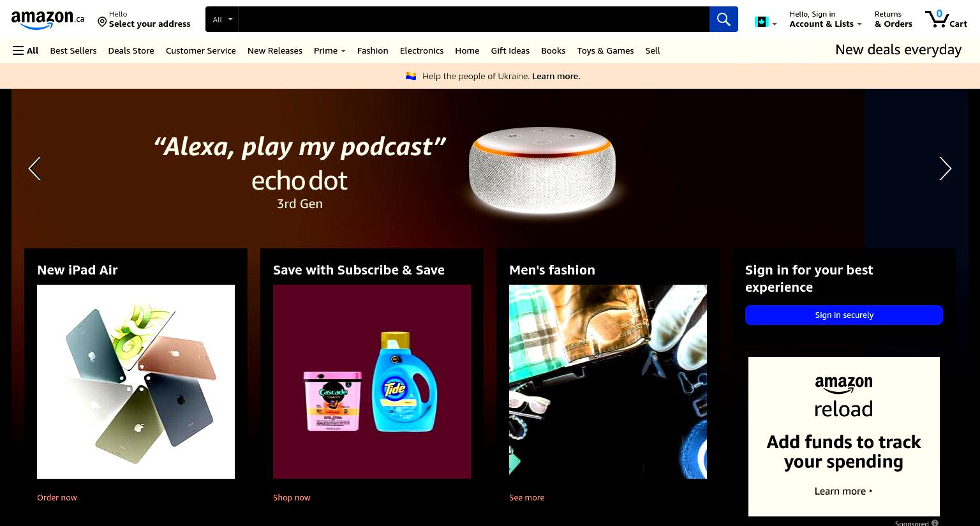980x526 pixels.
Task: Follow the Ukraine Learn more link
Action: click(556, 76)
